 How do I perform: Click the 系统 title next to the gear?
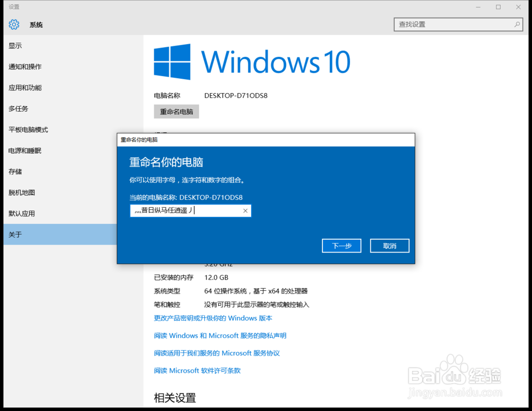click(36, 25)
